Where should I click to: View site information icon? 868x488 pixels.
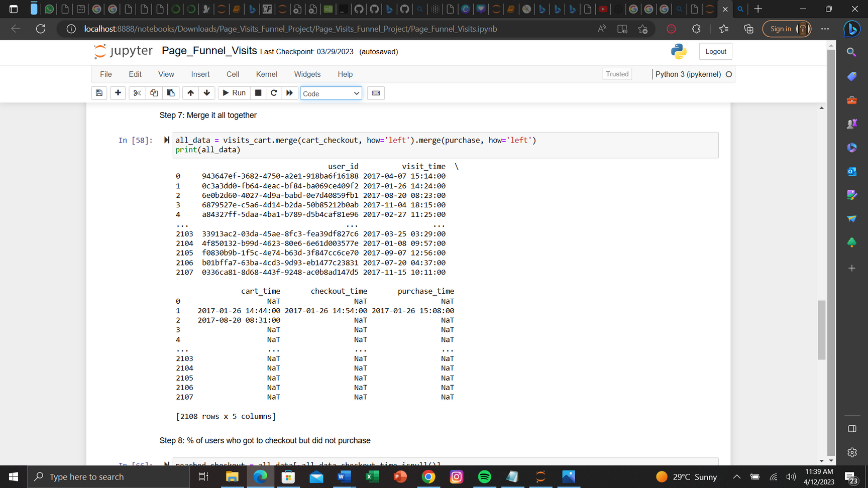tap(71, 29)
